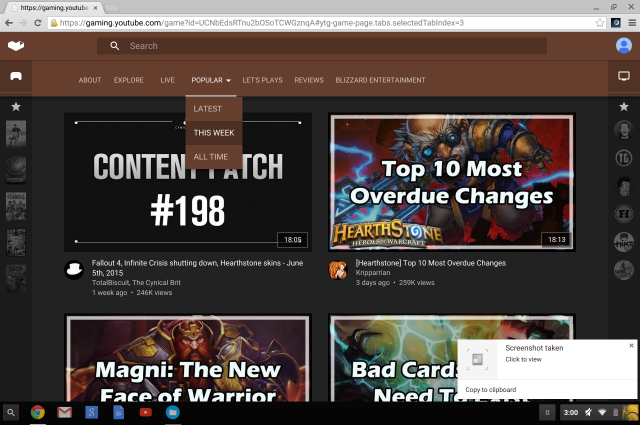This screenshot has height=425, width=640.
Task: Select Latest from the Popular dropdown
Action: click(208, 108)
